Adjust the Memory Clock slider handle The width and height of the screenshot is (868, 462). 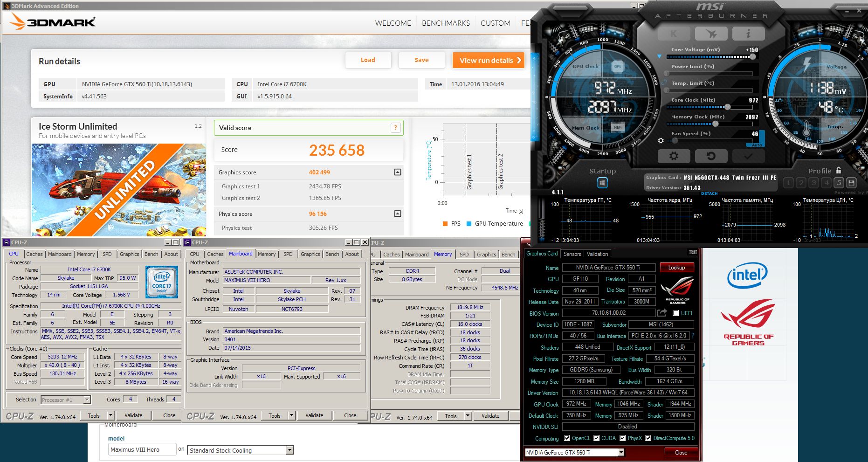coord(716,124)
